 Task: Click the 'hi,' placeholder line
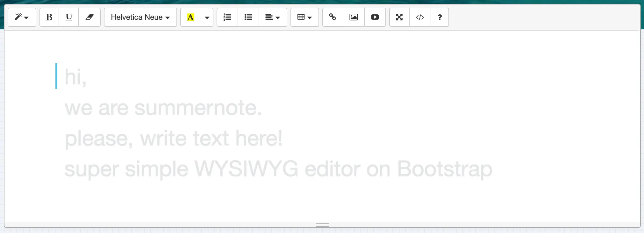tap(75, 77)
